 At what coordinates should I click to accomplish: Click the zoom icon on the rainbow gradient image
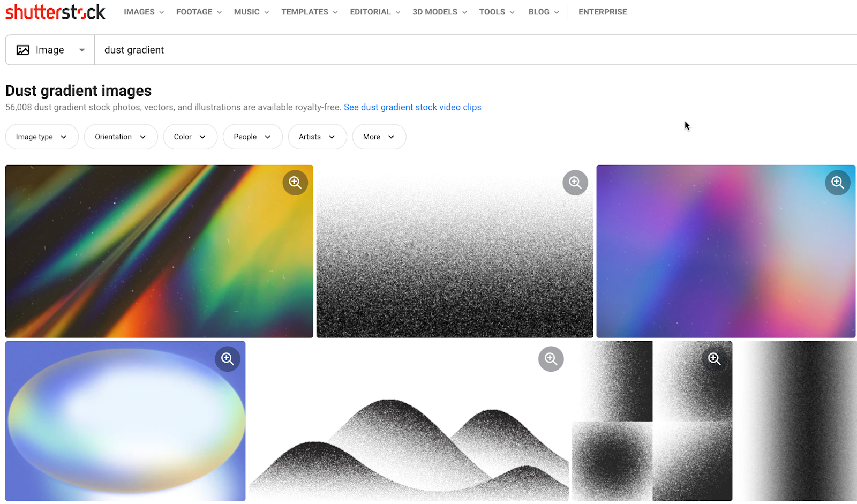pos(295,182)
